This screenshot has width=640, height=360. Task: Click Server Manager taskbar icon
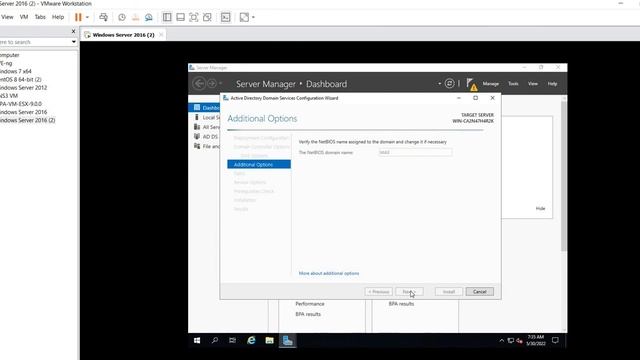[288, 340]
